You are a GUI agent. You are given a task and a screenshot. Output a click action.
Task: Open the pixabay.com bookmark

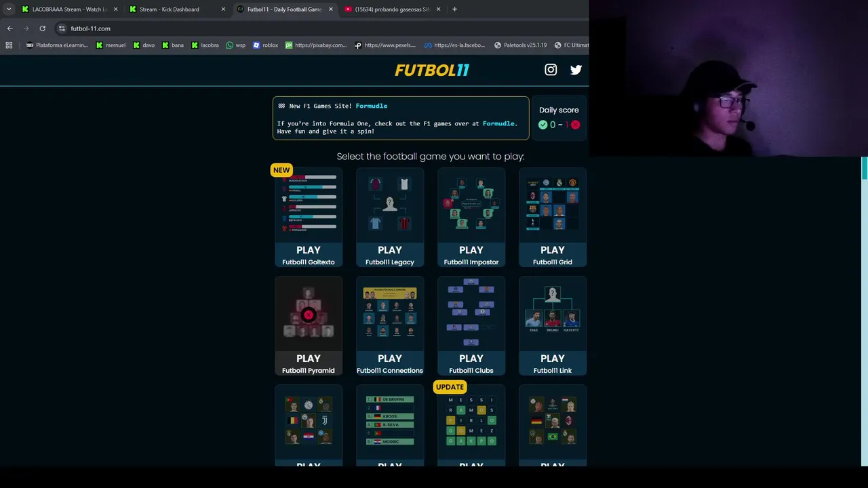point(316,45)
